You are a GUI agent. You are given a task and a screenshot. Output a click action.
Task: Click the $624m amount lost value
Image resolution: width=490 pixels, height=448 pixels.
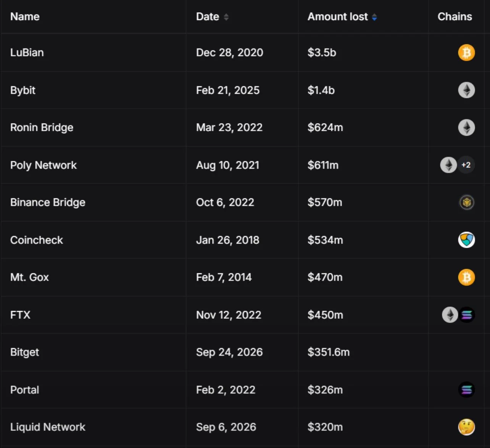tap(326, 127)
